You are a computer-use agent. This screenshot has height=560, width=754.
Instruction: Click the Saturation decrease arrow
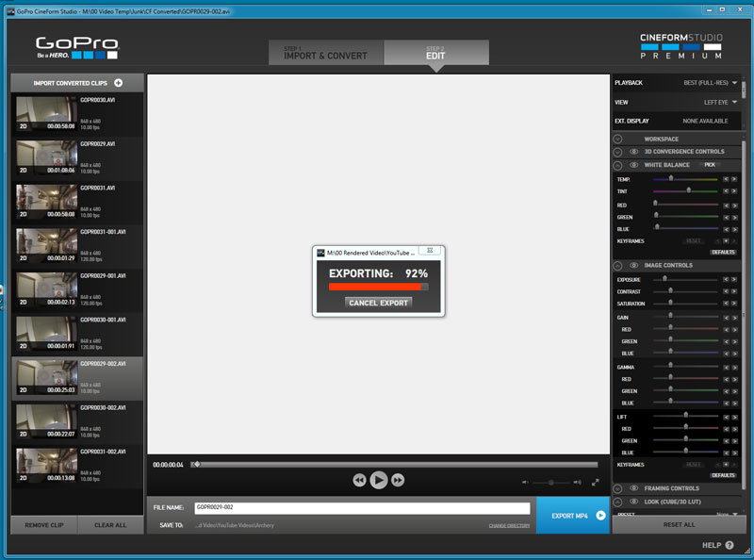coord(726,304)
